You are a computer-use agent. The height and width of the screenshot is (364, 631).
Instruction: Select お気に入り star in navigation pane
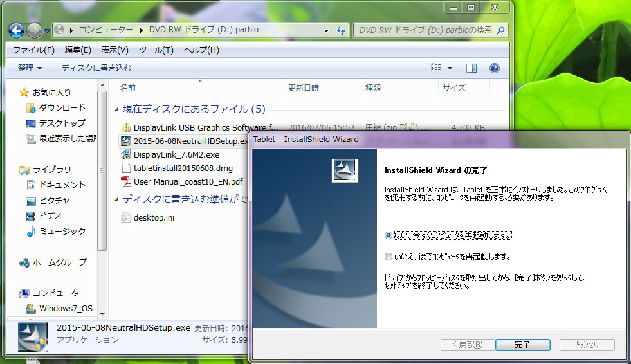(x=24, y=93)
